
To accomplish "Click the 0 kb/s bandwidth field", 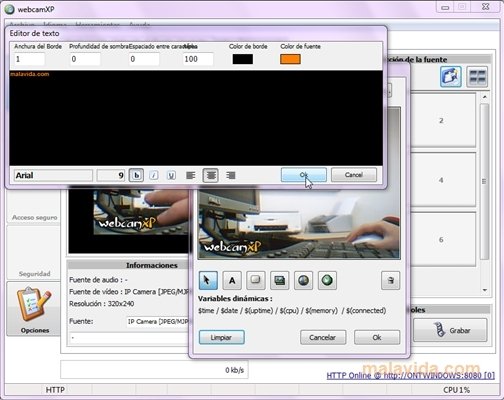I will 154,370.
